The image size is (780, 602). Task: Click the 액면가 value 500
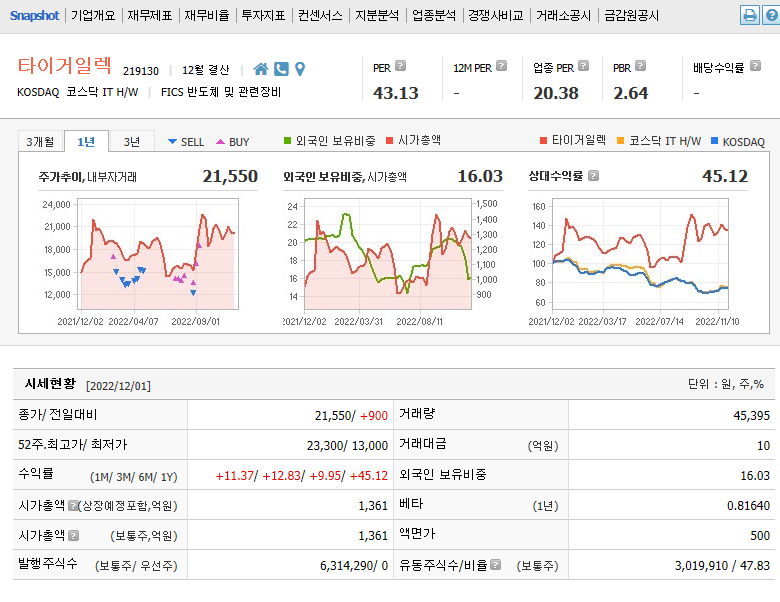760,535
